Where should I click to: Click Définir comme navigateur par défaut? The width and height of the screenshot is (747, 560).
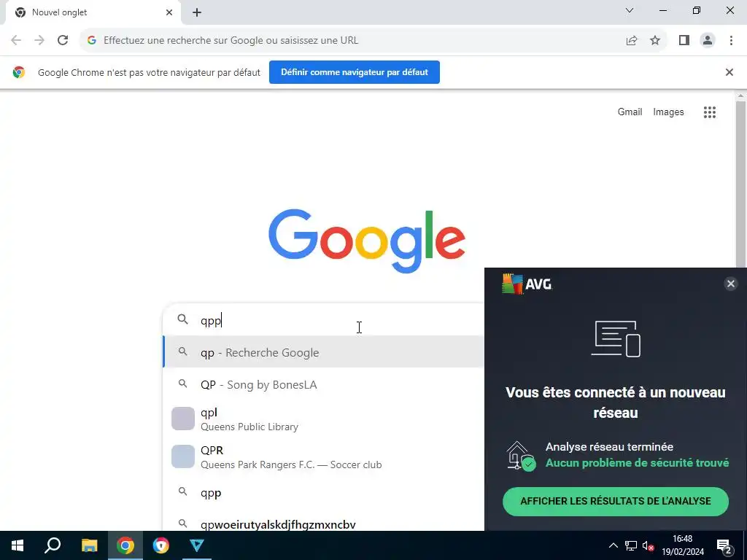pyautogui.click(x=354, y=72)
